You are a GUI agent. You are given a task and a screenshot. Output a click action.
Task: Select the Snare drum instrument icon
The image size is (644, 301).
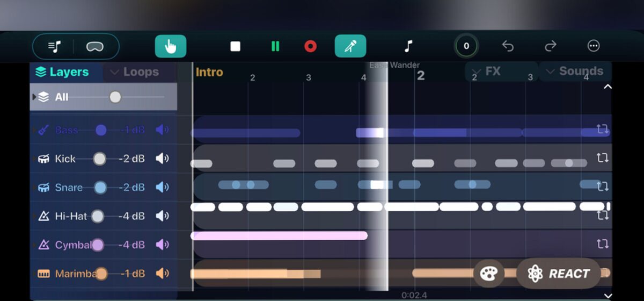(43, 188)
